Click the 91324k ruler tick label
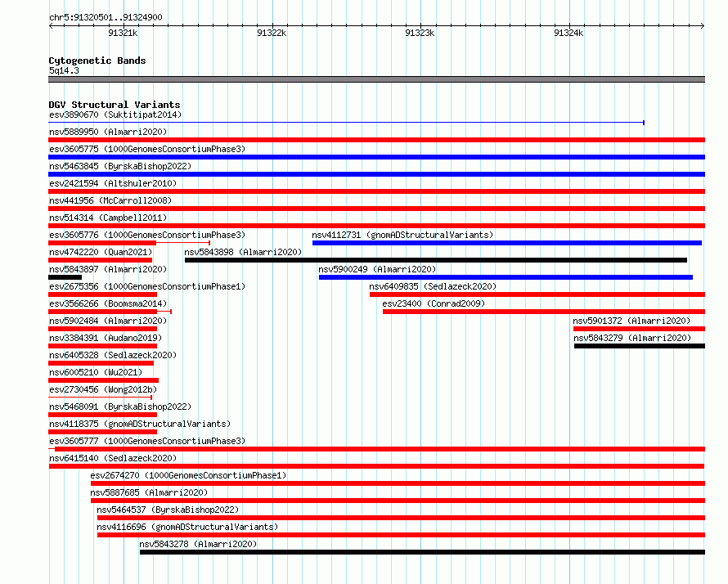 point(568,33)
